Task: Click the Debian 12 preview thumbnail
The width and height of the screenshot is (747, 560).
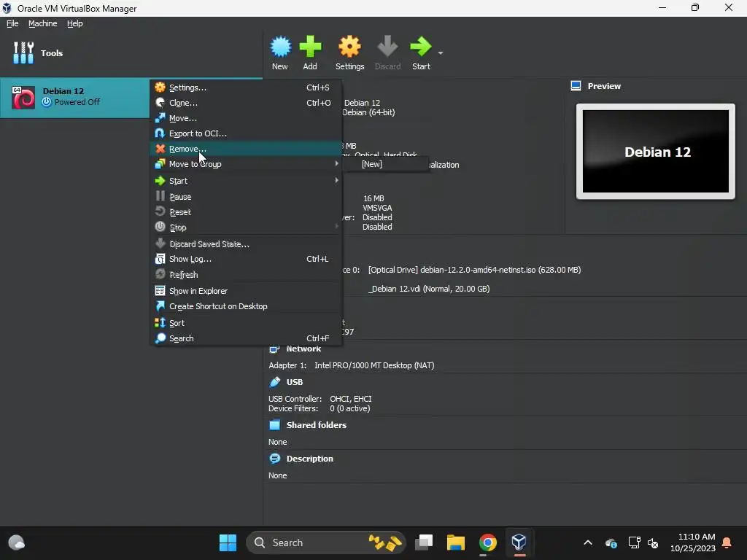Action: pyautogui.click(x=656, y=152)
